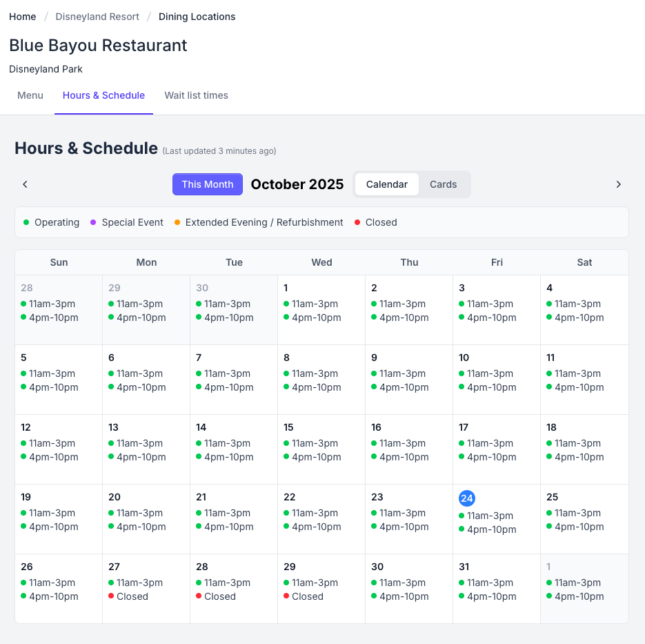Open Disneyland Resort breadcrumb link
Screen dimensions: 645x644
click(97, 17)
